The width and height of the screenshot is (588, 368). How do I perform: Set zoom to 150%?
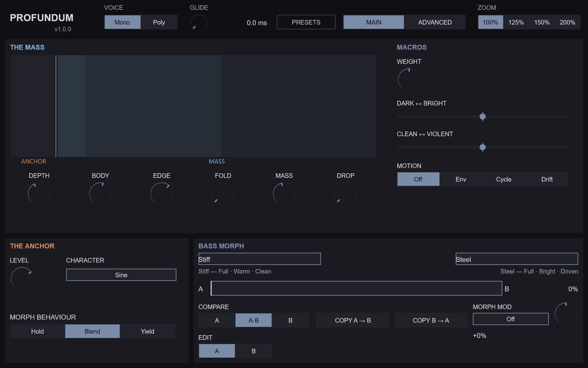pyautogui.click(x=542, y=22)
